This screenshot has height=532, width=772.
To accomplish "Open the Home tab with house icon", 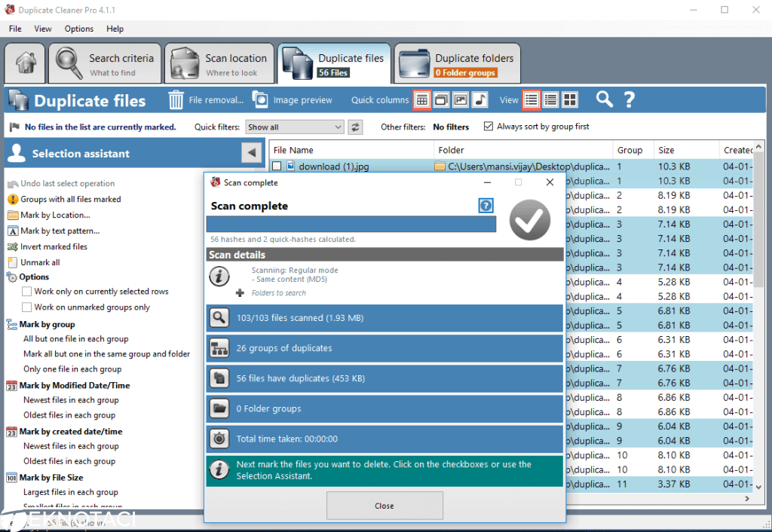I will coord(25,63).
